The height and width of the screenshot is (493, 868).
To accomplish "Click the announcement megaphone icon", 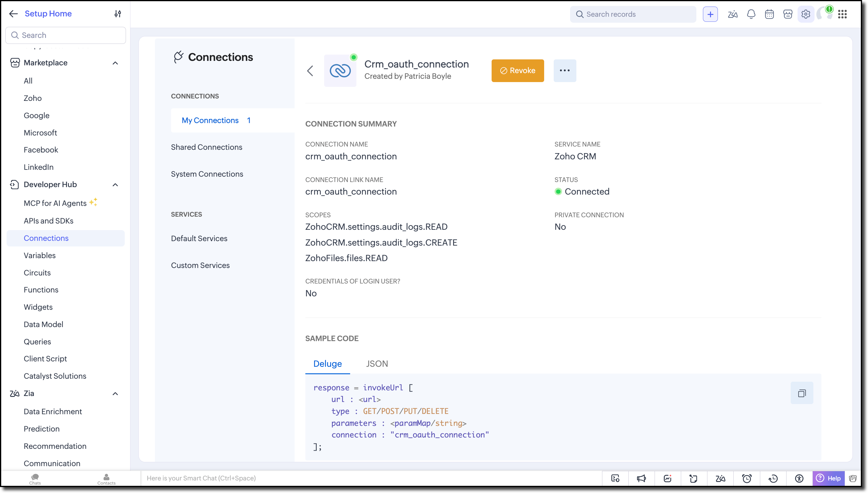I will (x=641, y=478).
